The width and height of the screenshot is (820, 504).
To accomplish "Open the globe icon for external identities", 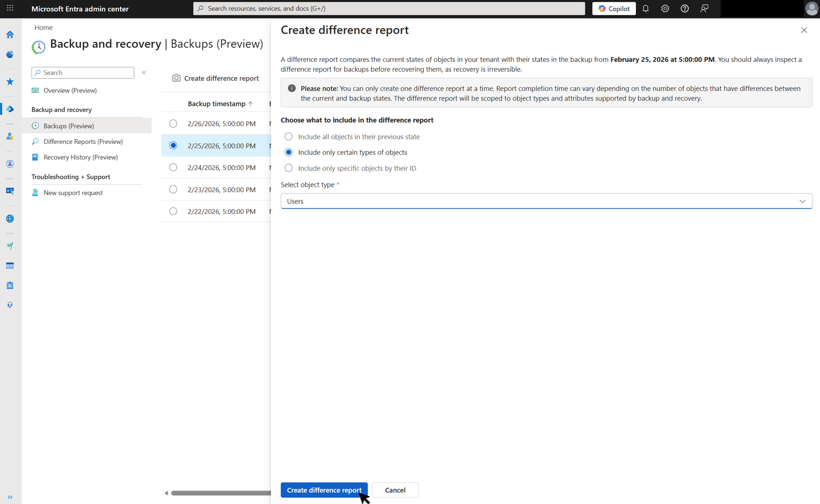I will [x=10, y=218].
